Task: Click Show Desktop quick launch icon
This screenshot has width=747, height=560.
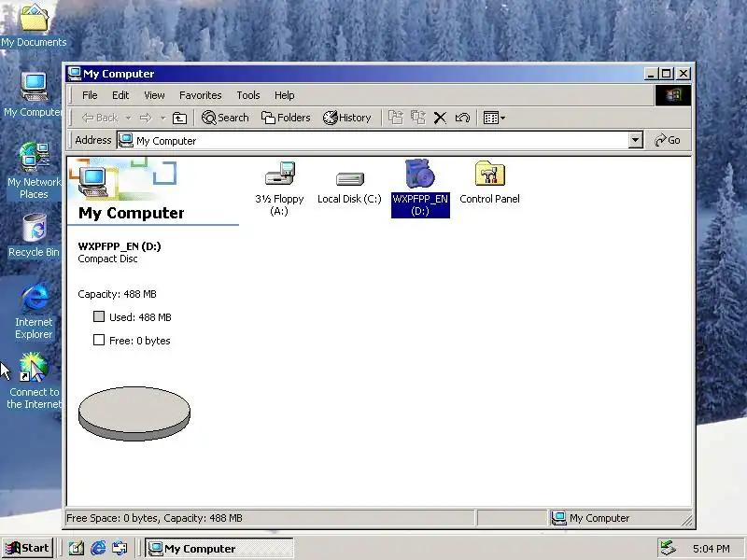Action: tap(77, 548)
